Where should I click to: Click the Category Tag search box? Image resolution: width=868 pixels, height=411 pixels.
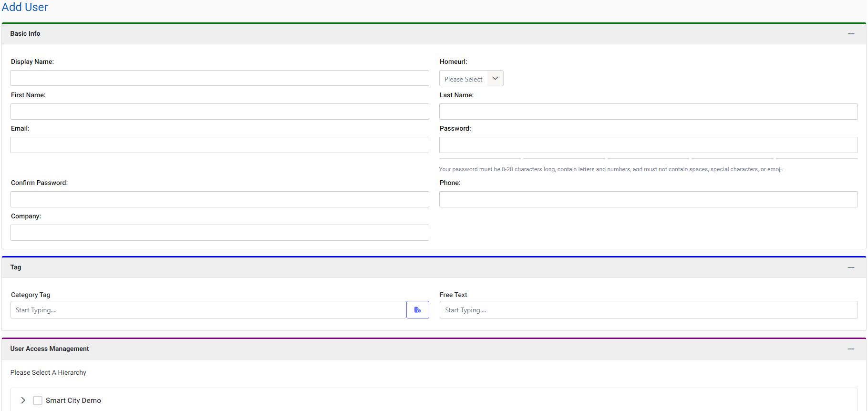click(208, 310)
